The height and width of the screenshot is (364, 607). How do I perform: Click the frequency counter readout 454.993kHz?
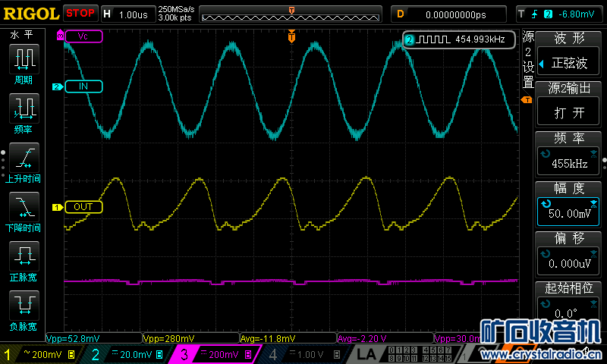[x=458, y=39]
